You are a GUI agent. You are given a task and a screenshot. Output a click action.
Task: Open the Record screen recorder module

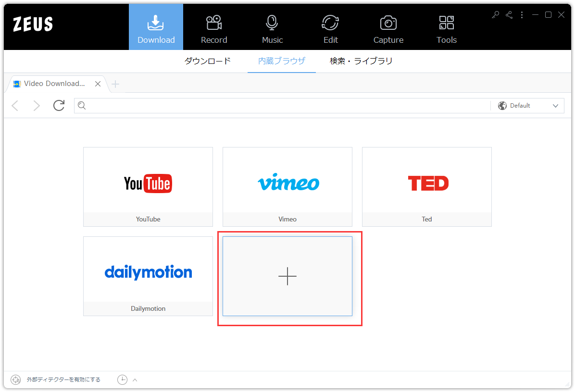[214, 27]
